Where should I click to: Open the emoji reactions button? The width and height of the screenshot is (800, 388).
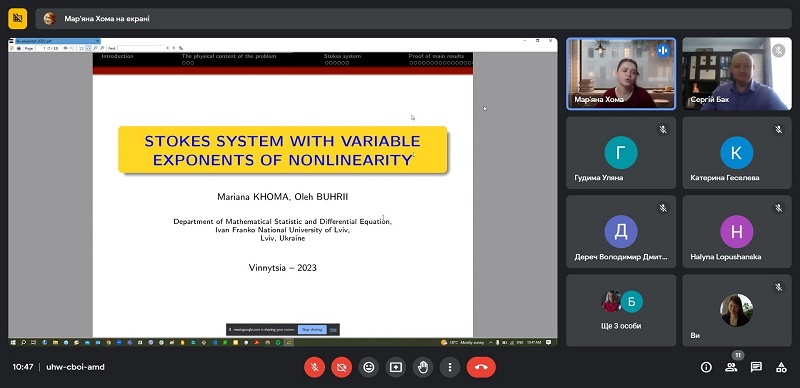(x=369, y=367)
